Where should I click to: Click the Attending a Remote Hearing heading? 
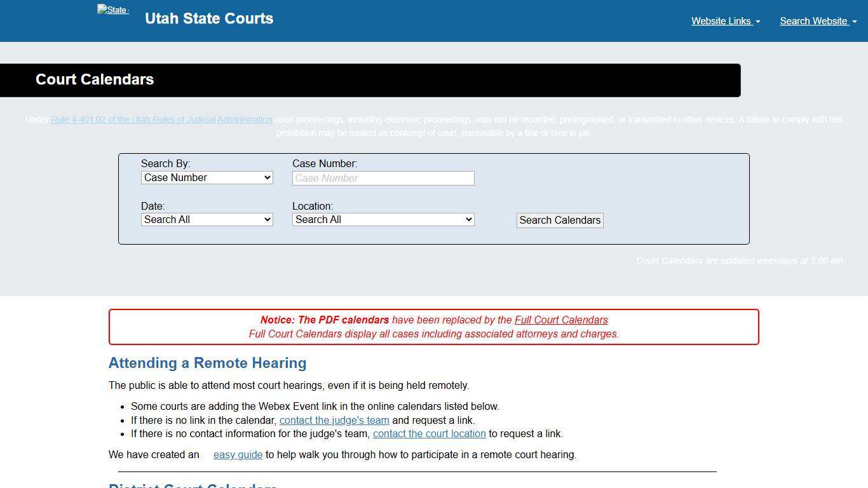coord(207,363)
